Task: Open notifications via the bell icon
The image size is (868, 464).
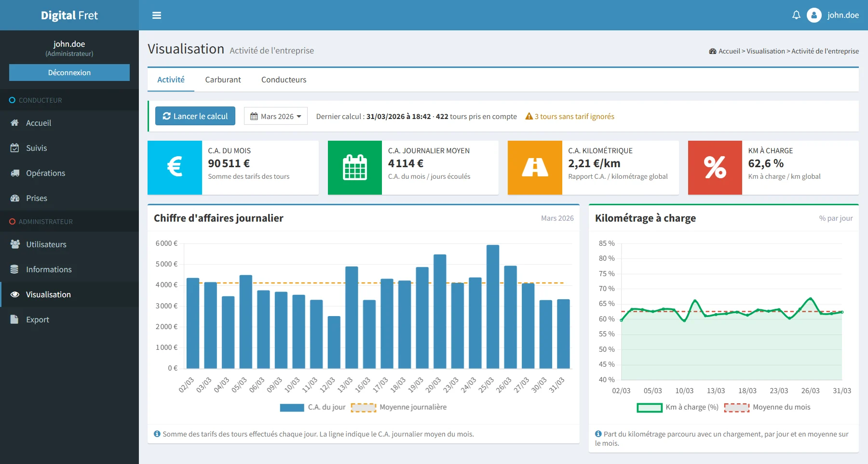Action: tap(796, 15)
